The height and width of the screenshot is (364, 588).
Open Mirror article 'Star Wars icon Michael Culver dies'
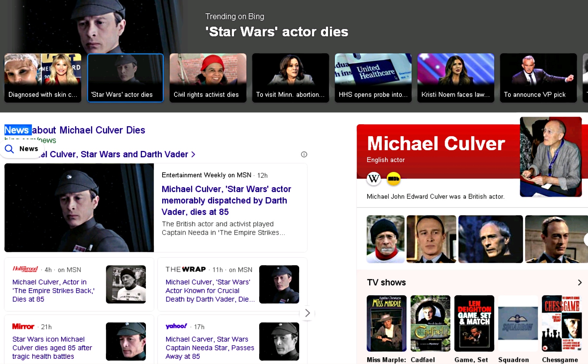coord(52,348)
